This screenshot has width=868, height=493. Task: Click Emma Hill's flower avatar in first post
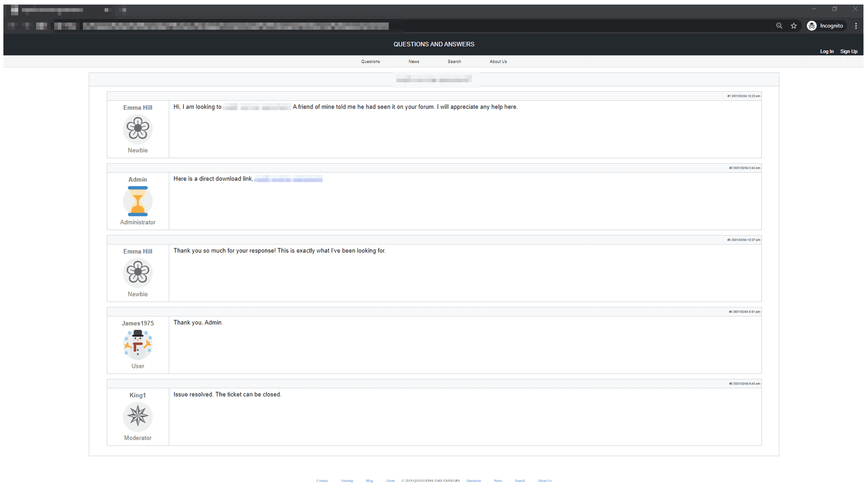[138, 129]
